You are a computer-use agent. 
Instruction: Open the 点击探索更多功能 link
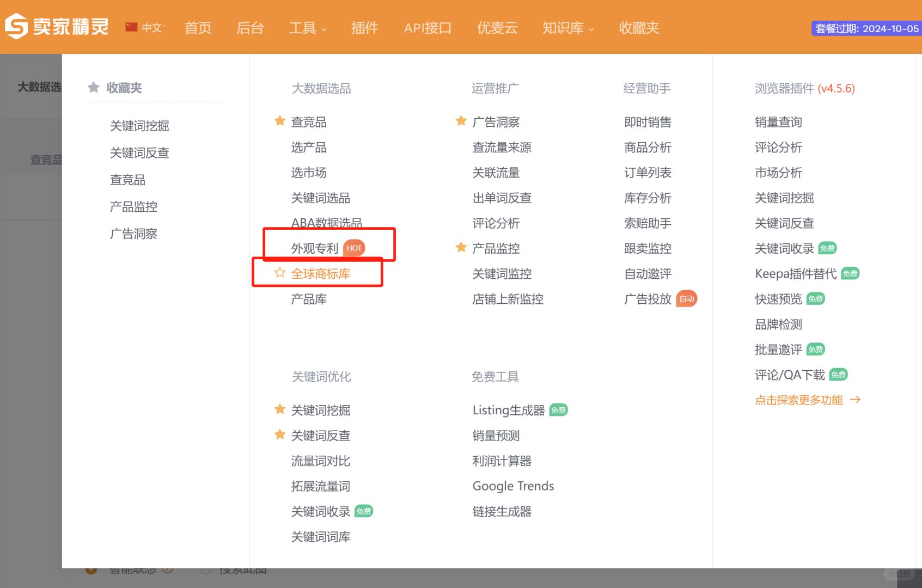point(798,400)
